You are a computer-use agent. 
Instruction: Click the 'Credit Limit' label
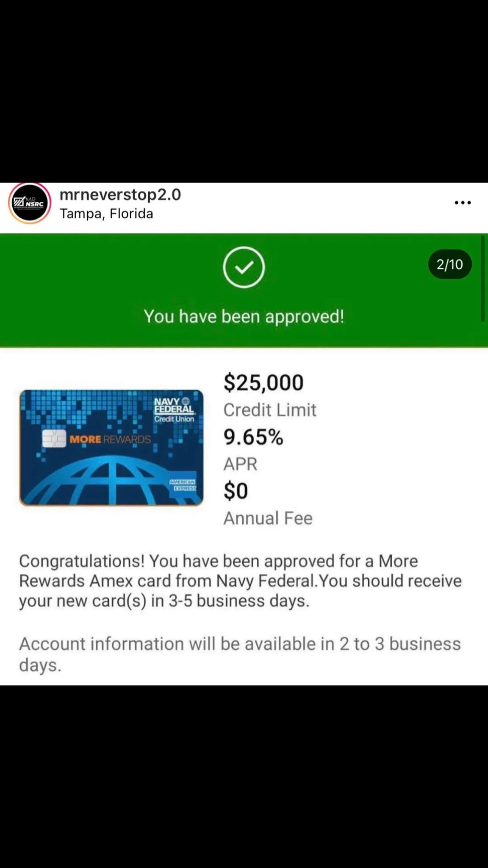[270, 410]
